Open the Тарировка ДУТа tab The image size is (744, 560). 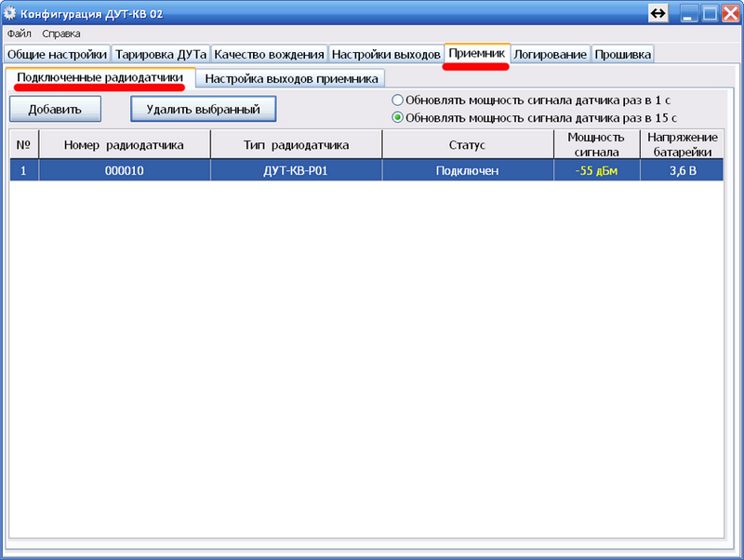161,54
